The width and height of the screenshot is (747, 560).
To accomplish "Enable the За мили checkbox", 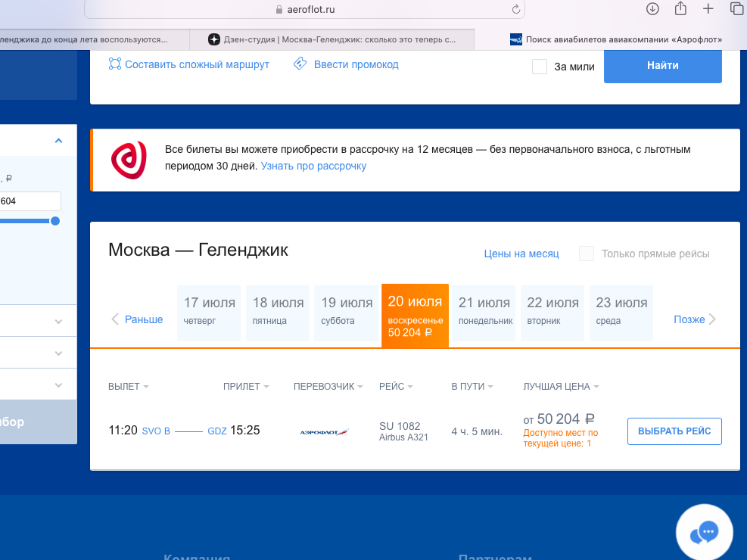I will (x=540, y=66).
